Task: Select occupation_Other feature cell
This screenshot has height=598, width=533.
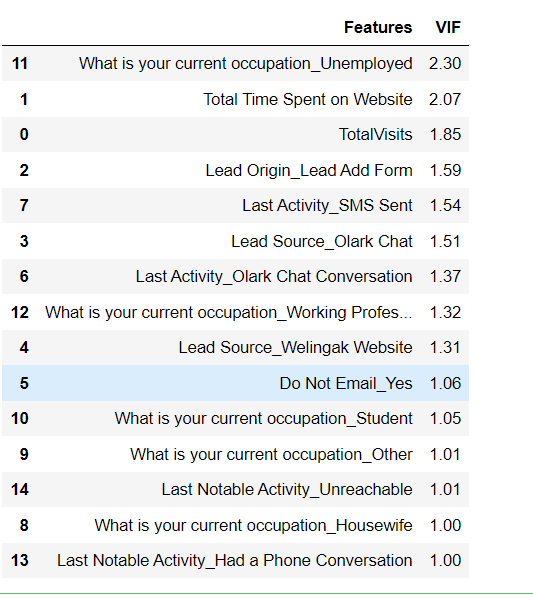Action: point(271,454)
